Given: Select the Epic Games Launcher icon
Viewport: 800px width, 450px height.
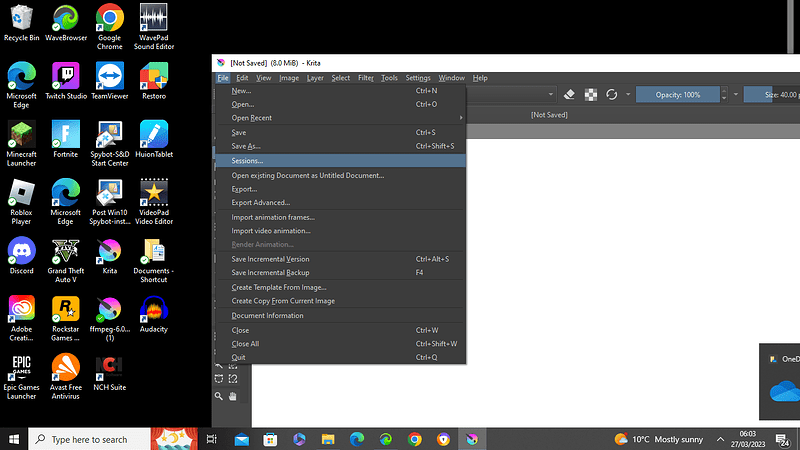Looking at the screenshot, I should coord(21,377).
